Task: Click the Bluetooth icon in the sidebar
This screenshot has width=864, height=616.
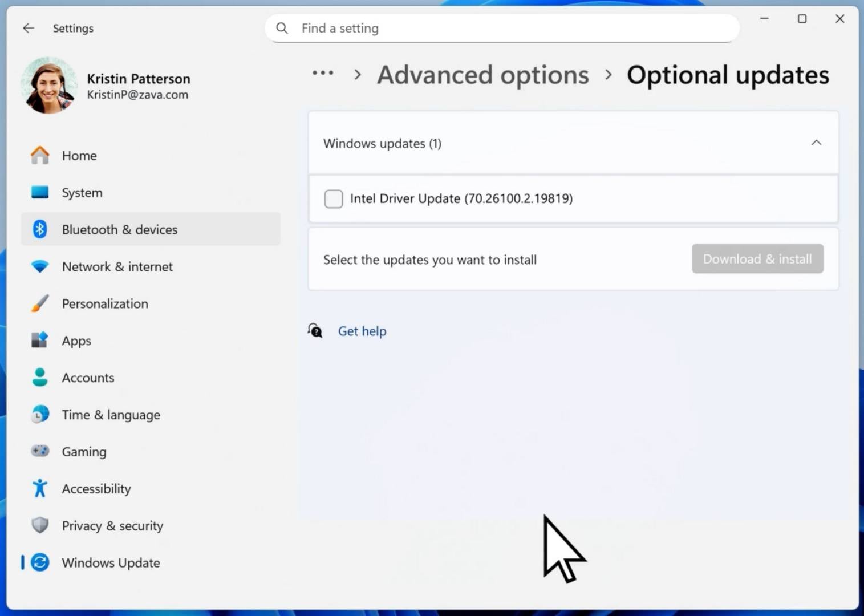Action: point(40,229)
